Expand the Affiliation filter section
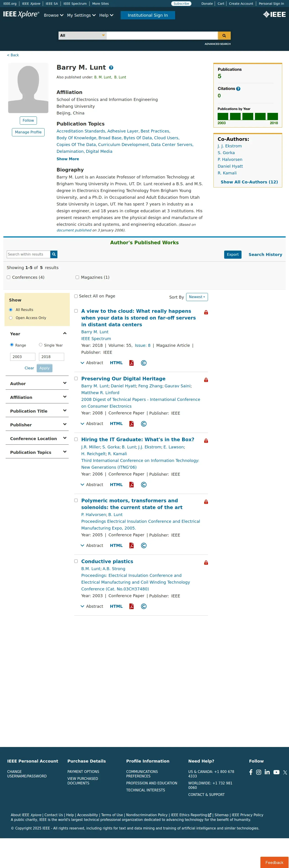The width and height of the screenshot is (289, 868). pyautogui.click(x=65, y=397)
